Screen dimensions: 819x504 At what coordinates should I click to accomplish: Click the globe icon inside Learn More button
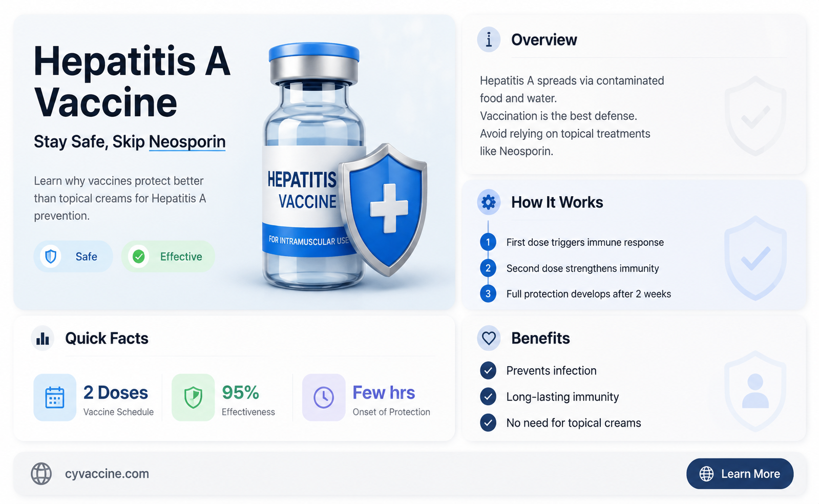click(707, 474)
